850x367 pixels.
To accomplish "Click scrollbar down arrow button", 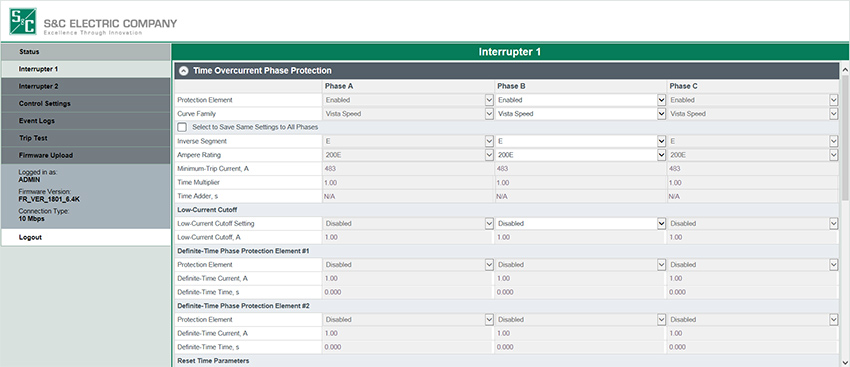I will click(845, 362).
